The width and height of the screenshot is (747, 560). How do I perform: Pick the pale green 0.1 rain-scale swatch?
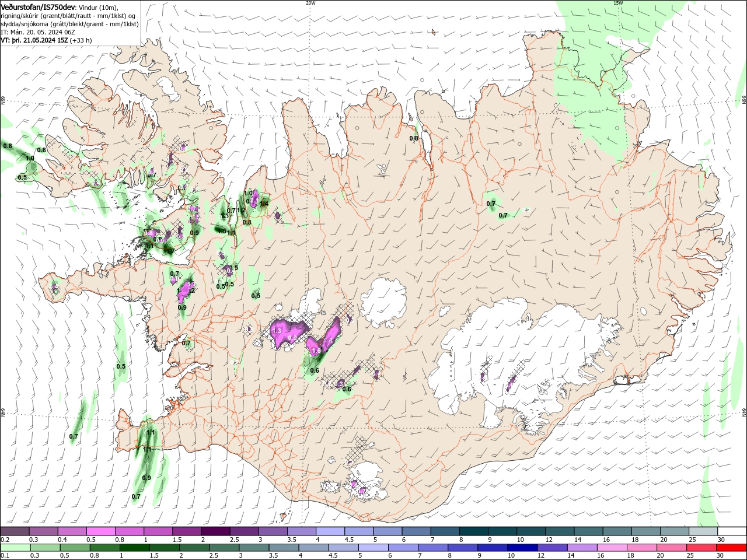pyautogui.click(x=15, y=548)
